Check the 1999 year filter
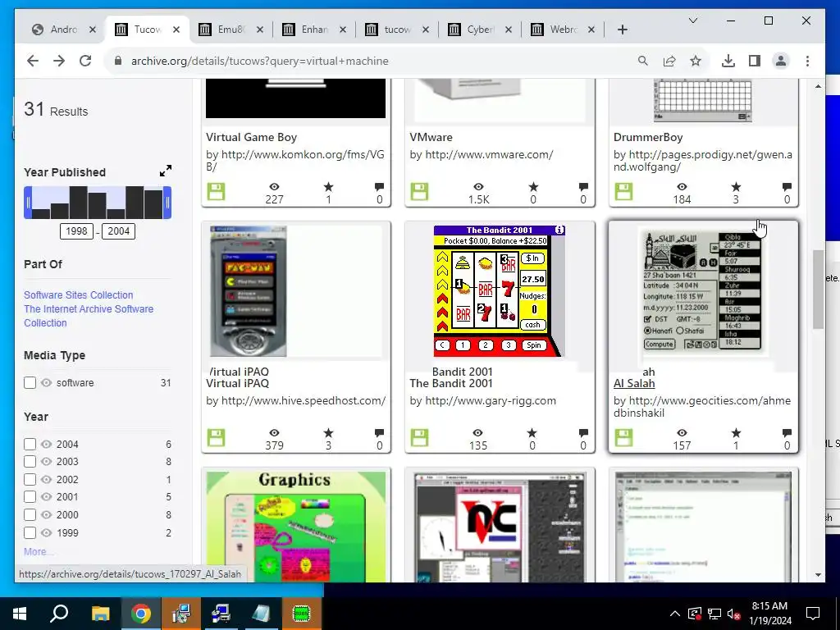Viewport: 840px width, 630px height. pyautogui.click(x=30, y=533)
